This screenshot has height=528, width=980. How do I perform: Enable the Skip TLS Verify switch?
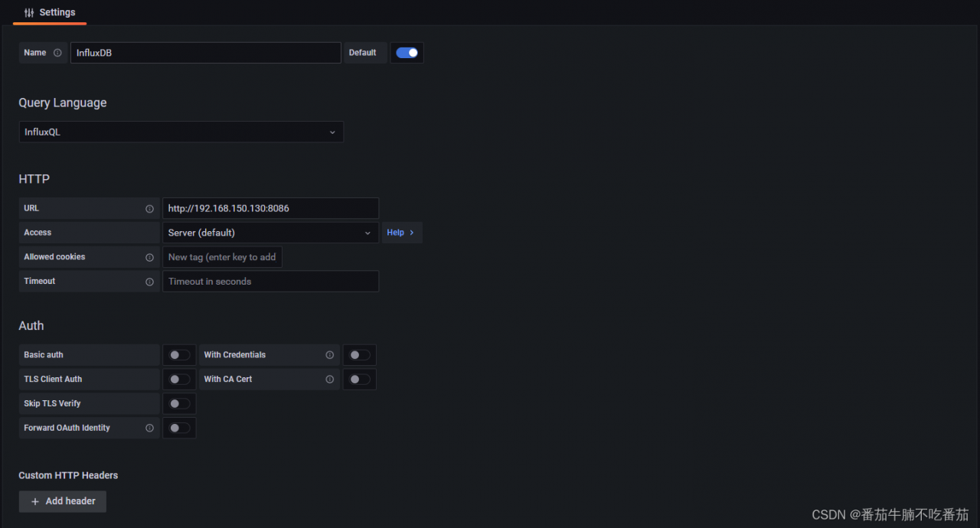(179, 404)
